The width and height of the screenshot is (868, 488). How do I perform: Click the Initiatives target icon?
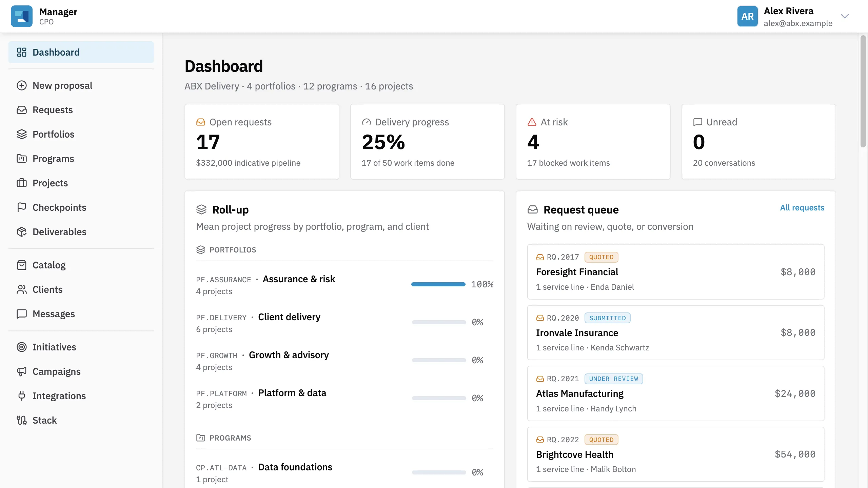pos(22,347)
